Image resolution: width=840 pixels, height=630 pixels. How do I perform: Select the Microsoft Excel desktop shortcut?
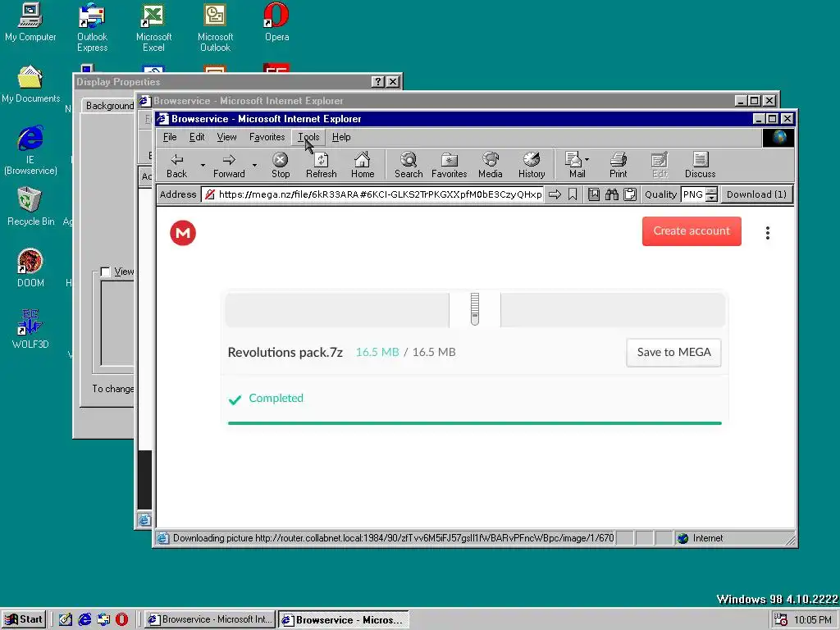point(153,28)
